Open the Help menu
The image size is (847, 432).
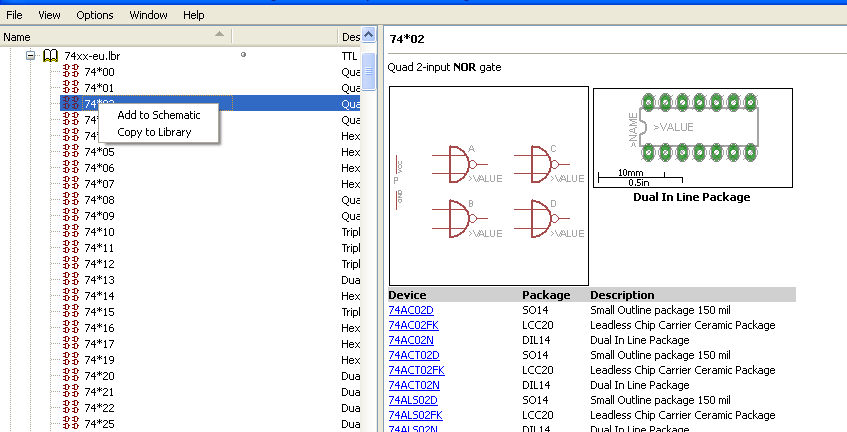tap(193, 15)
